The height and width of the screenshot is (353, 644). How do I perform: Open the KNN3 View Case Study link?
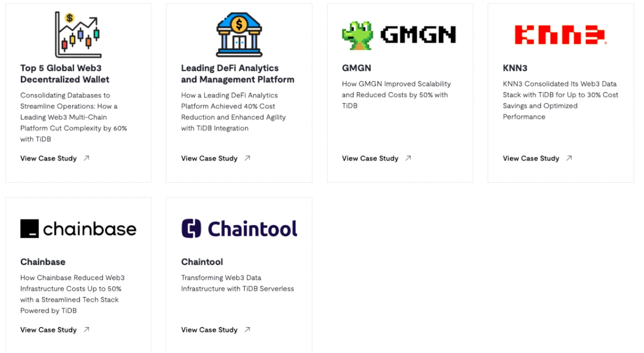[x=537, y=158]
